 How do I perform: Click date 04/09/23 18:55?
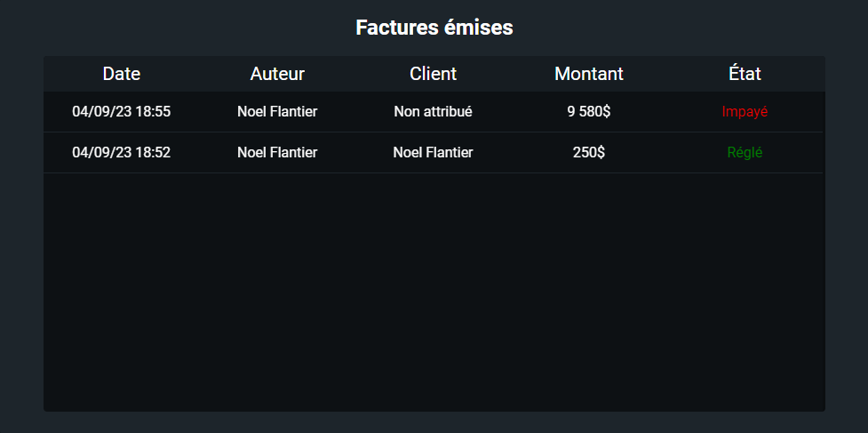122,112
